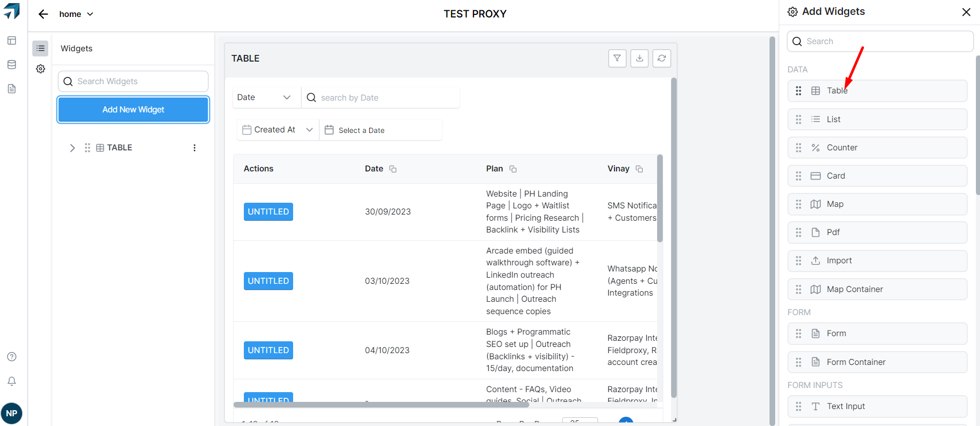
Task: Select the Counter widget option
Action: (x=877, y=148)
